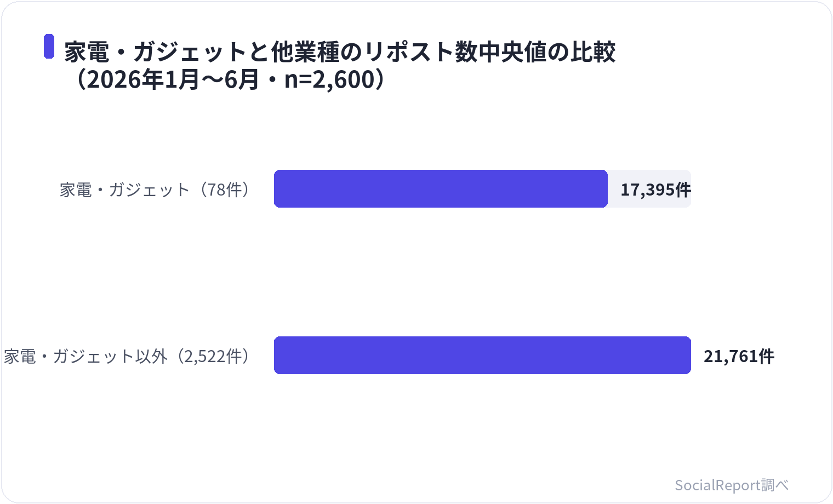Image resolution: width=833 pixels, height=504 pixels.
Task: Select the 17,395件 value label
Action: (x=655, y=190)
